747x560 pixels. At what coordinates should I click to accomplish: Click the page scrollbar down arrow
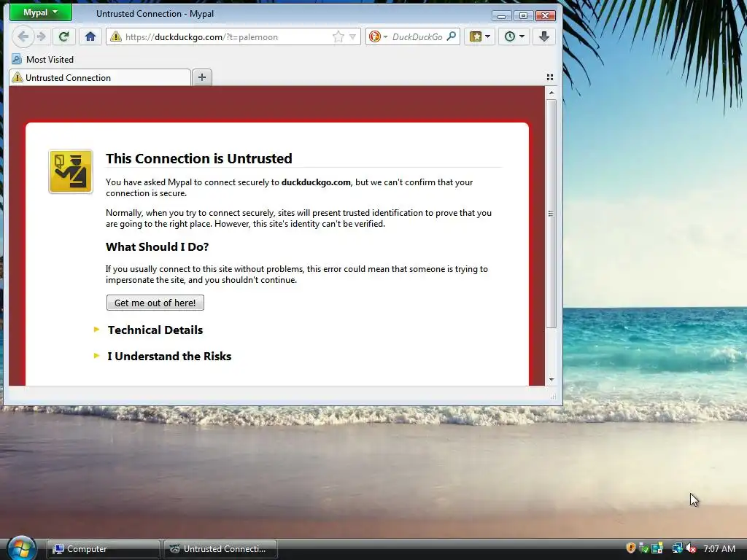pyautogui.click(x=551, y=379)
